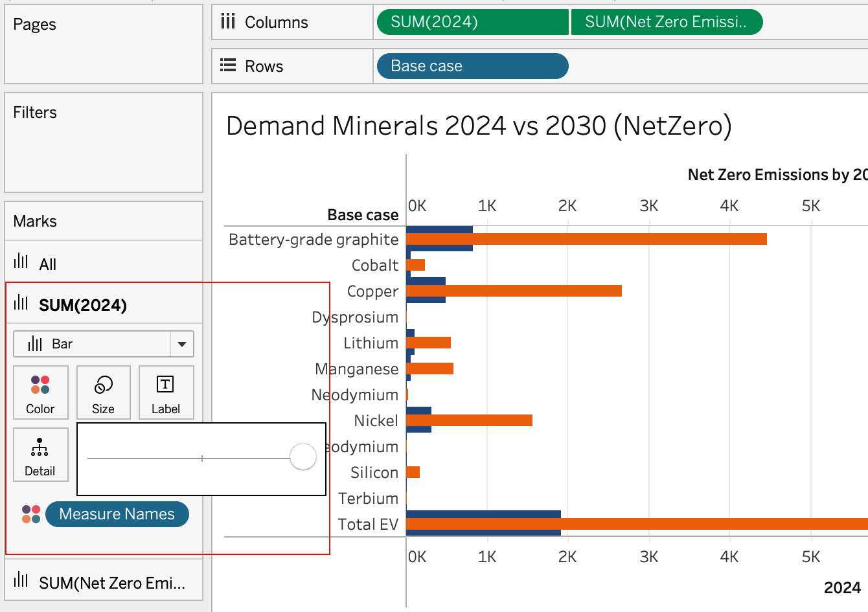The image size is (868, 612).
Task: Open the Detail marks card
Action: 41,455
